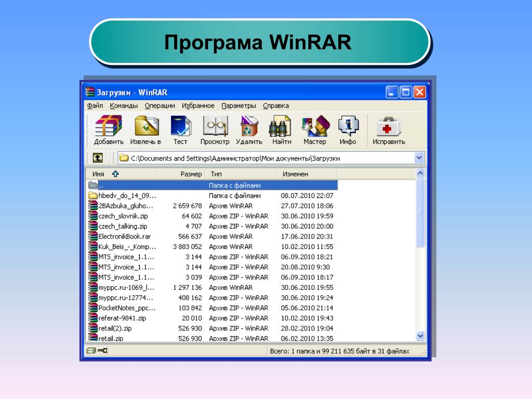Open the Справка menu

click(276, 105)
